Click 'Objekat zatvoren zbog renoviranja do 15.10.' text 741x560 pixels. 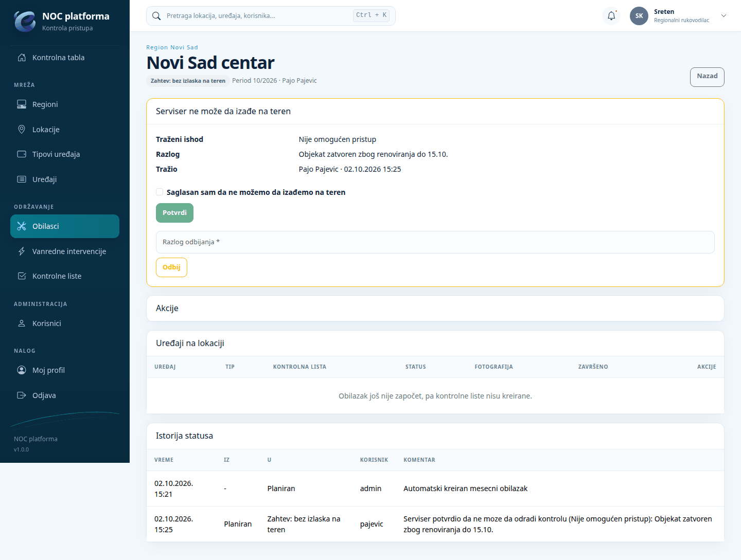pyautogui.click(x=373, y=154)
